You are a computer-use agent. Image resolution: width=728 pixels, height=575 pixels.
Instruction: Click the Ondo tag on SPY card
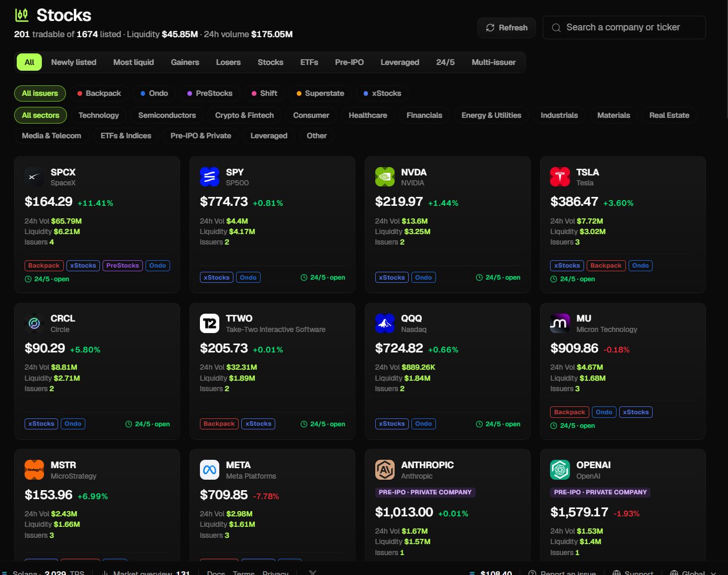tap(248, 278)
